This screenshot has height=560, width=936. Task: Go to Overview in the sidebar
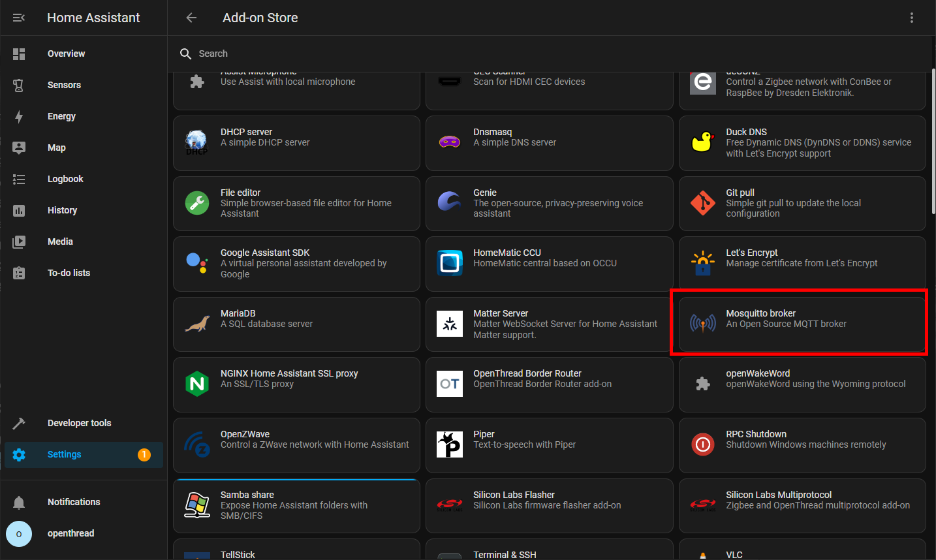[x=66, y=54]
